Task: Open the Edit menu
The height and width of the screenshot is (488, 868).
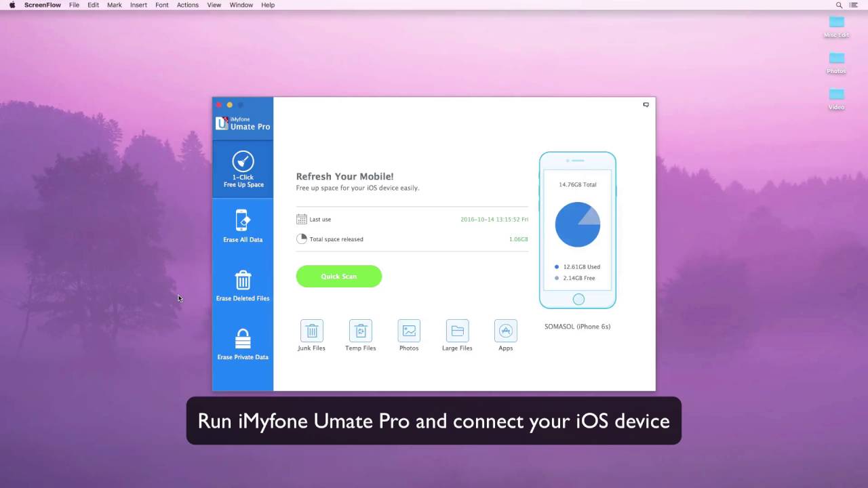Action: (x=93, y=5)
